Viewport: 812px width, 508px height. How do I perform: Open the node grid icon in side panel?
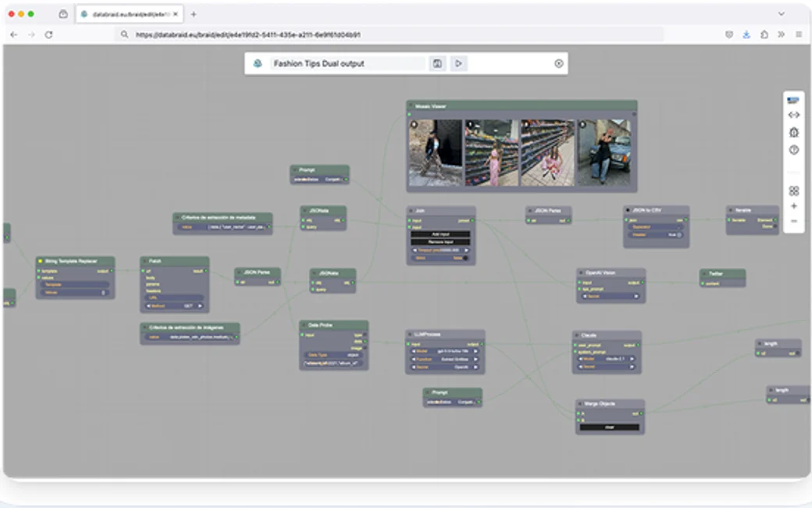(x=794, y=191)
